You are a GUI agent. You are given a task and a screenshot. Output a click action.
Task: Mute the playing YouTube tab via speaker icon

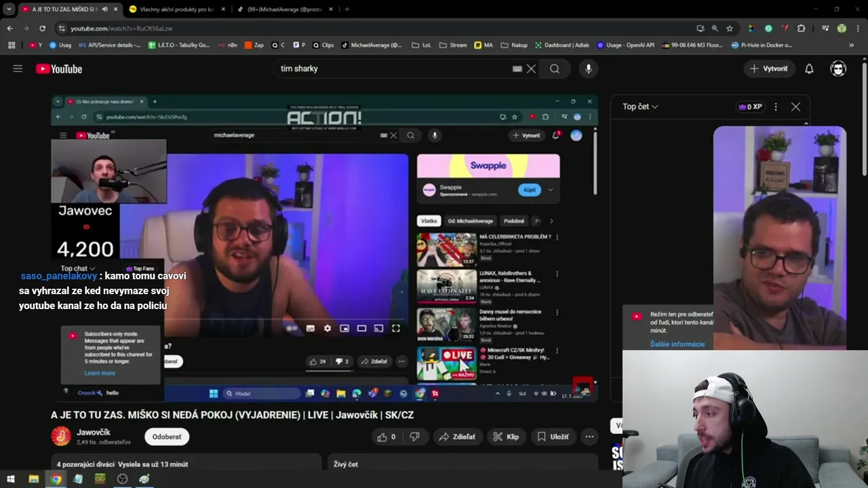104,9
